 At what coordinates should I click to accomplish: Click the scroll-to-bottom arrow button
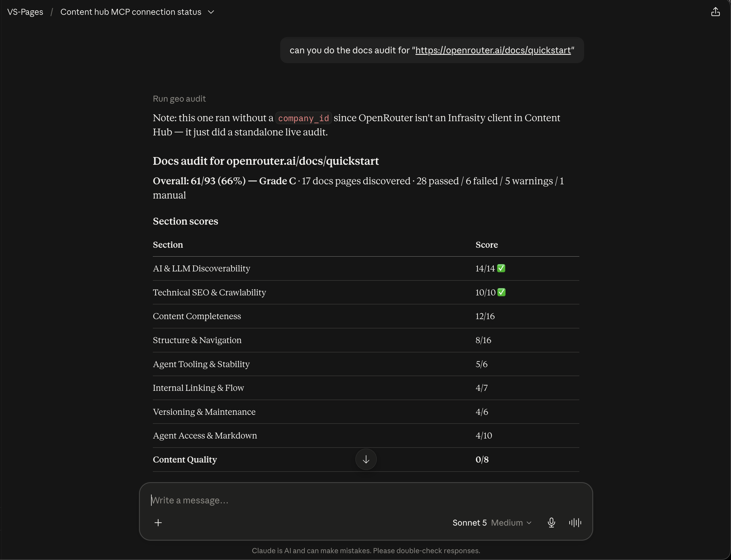[366, 459]
